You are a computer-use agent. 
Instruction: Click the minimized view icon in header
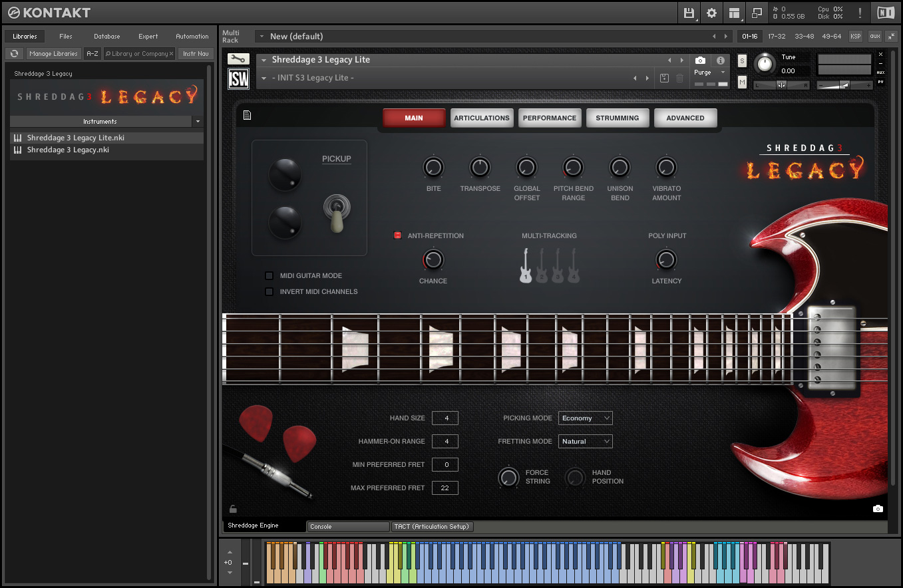[x=757, y=13]
